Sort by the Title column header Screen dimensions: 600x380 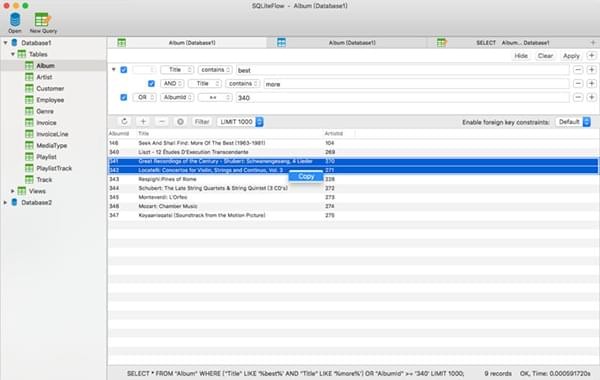click(x=230, y=134)
